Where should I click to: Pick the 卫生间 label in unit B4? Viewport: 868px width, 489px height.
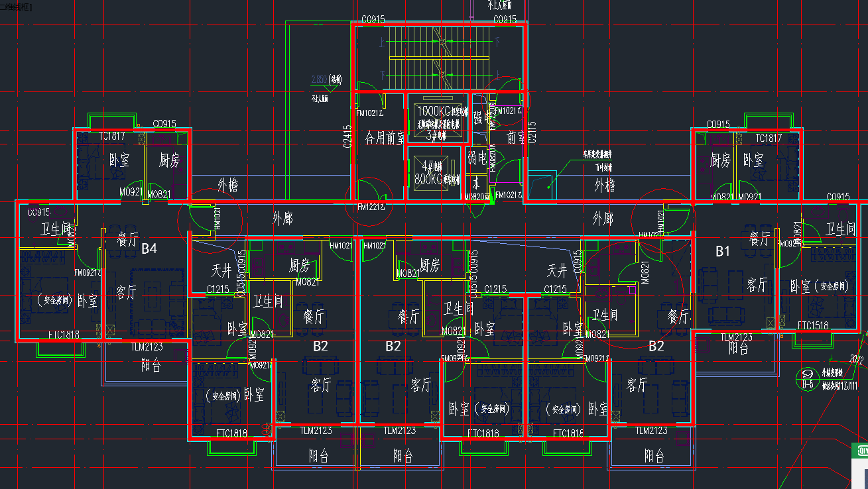(x=56, y=229)
